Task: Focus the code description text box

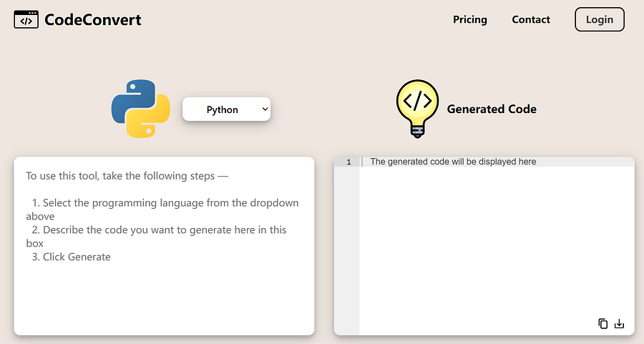Action: point(165,246)
